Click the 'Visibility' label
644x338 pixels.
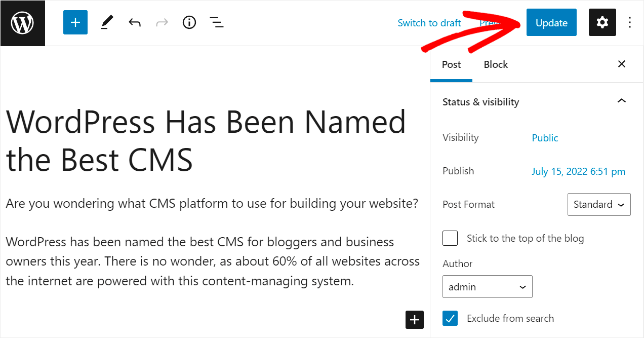(x=460, y=137)
